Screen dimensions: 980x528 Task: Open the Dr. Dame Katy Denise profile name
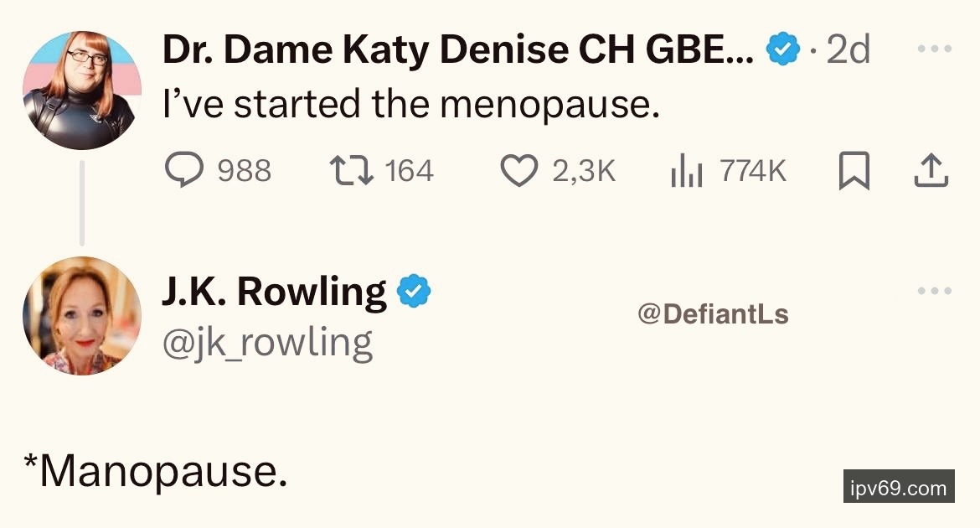pos(457,52)
